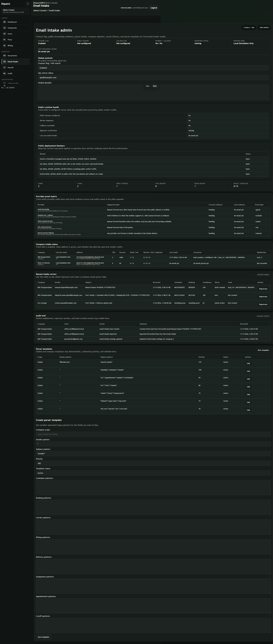Switch to Dark theme
This screenshot has width=273, height=644.
point(155,86)
